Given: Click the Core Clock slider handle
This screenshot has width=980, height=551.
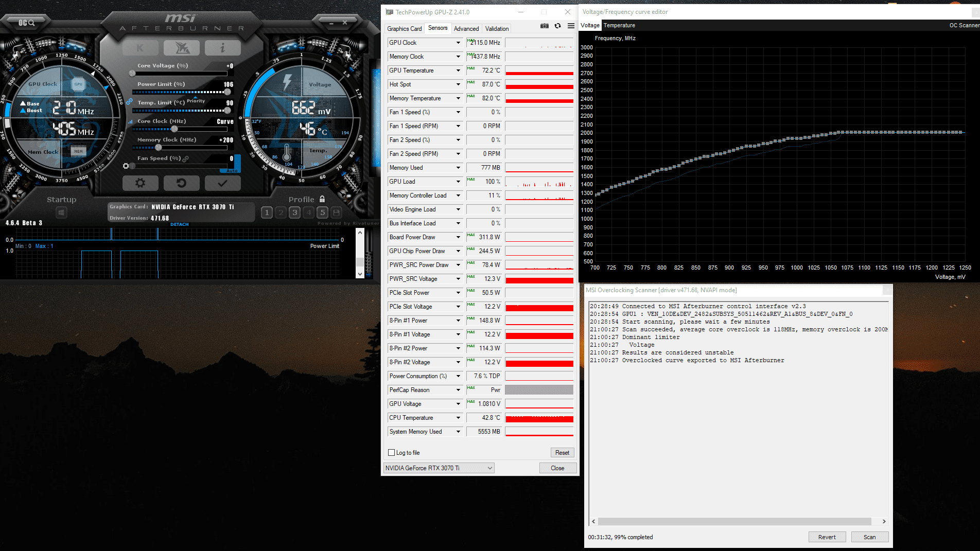Looking at the screenshot, I should point(174,129).
